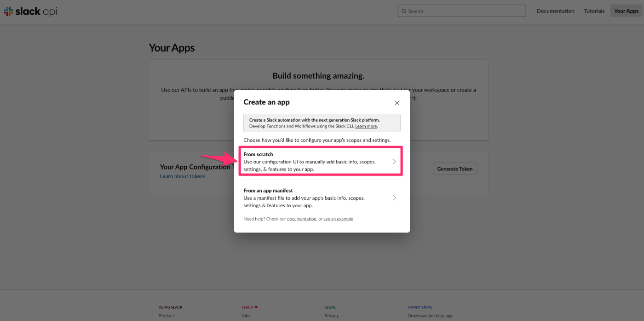This screenshot has width=644, height=321.
Task: Click the search magnifier icon
Action: point(404,11)
